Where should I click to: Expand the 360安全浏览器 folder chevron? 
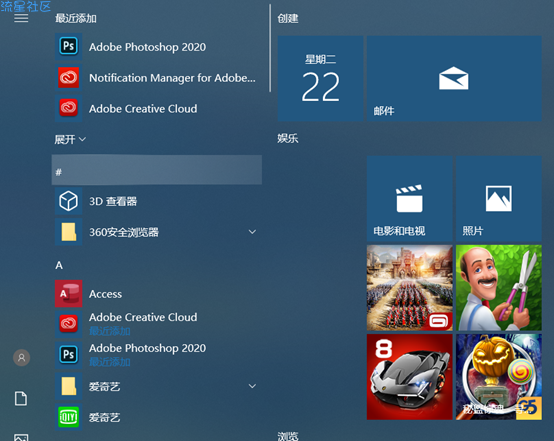(252, 232)
